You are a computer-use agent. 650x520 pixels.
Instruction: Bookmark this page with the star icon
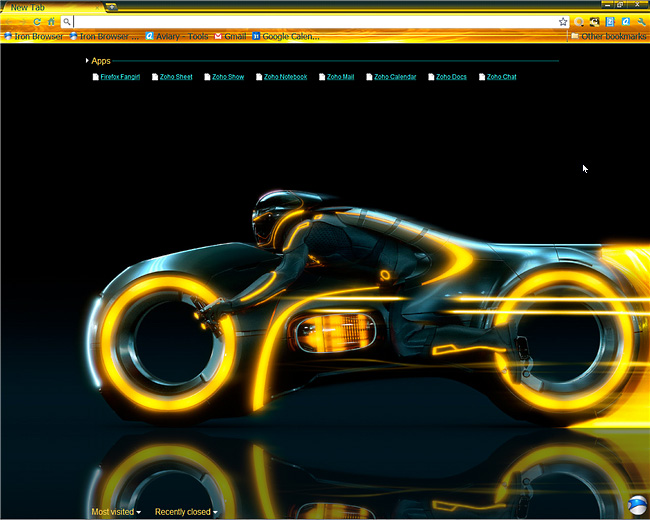563,21
